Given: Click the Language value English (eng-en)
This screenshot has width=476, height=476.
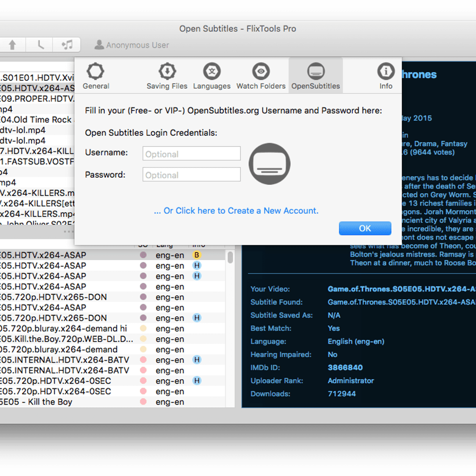Looking at the screenshot, I should click(x=356, y=341).
